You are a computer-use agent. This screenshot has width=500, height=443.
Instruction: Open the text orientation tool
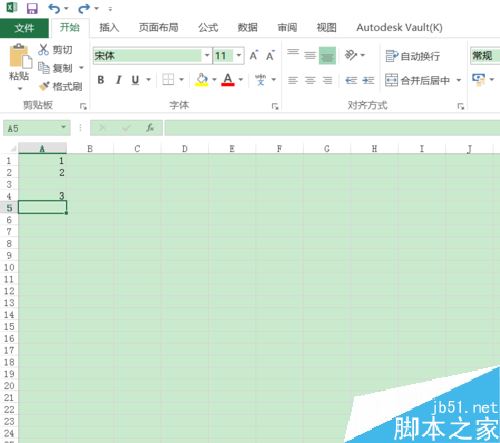[351, 55]
